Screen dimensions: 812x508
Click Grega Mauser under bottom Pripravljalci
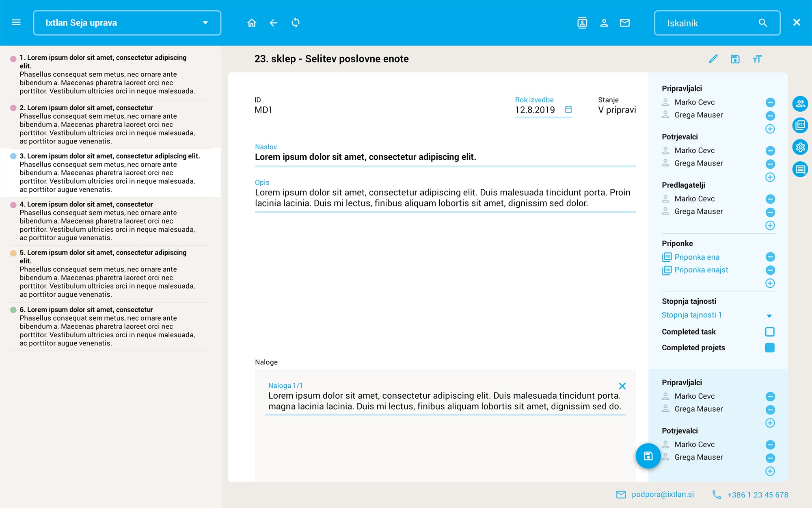coord(698,409)
